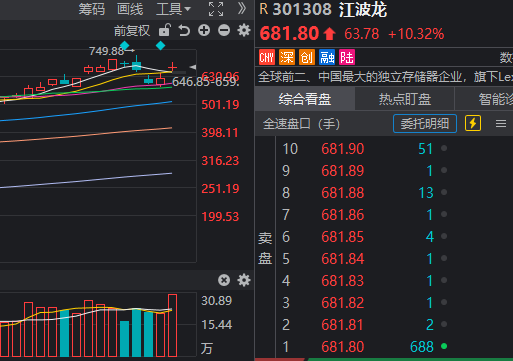Screen dimensions: 513x361
Task: Toggle fullscreen chart view icon
Action: tap(216, 9)
